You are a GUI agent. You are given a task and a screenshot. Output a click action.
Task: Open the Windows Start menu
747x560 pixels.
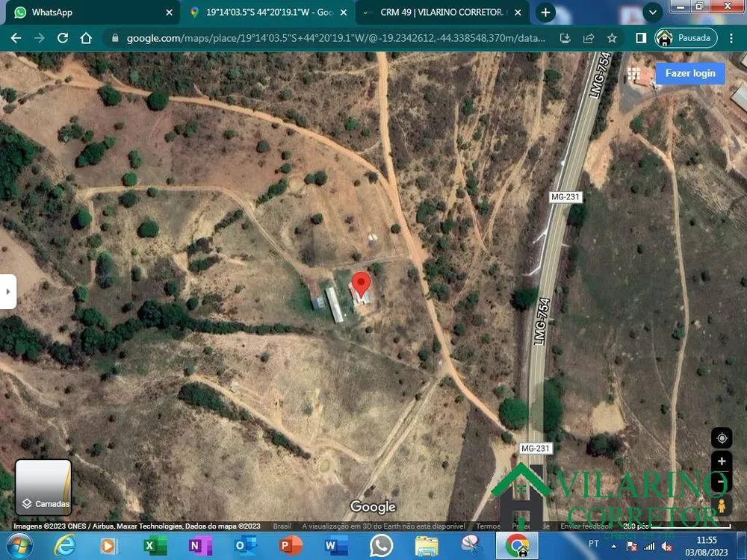(19, 546)
